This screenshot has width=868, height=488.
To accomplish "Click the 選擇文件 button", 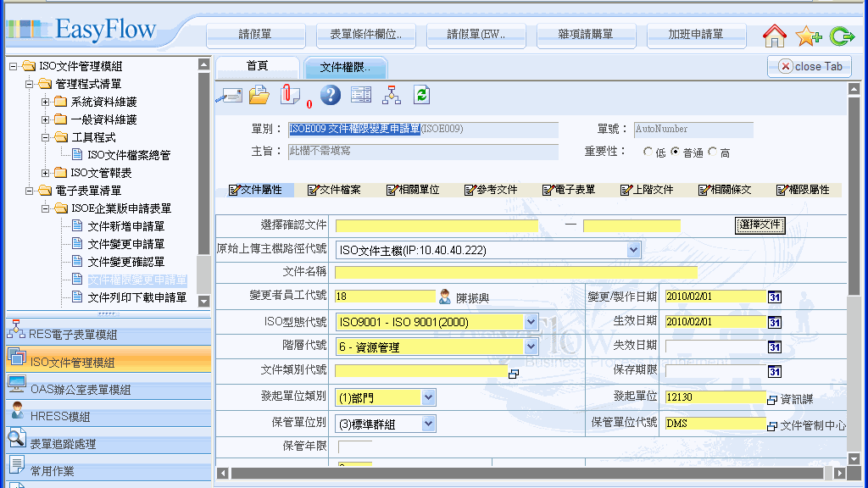I will pos(759,225).
